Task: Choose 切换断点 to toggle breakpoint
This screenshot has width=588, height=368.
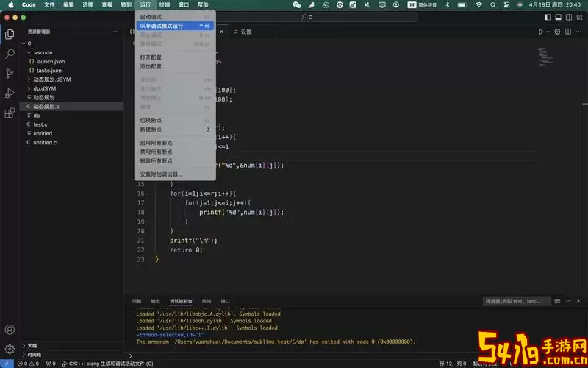Action: (175, 121)
